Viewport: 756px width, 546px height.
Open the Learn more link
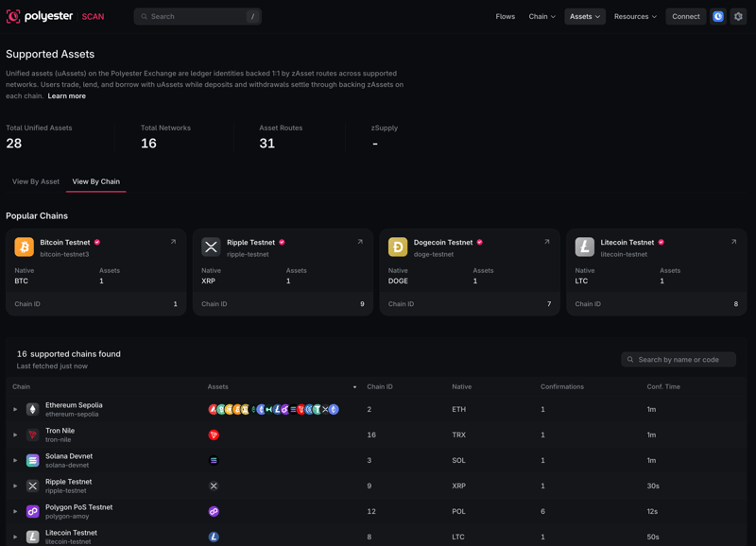pos(66,96)
